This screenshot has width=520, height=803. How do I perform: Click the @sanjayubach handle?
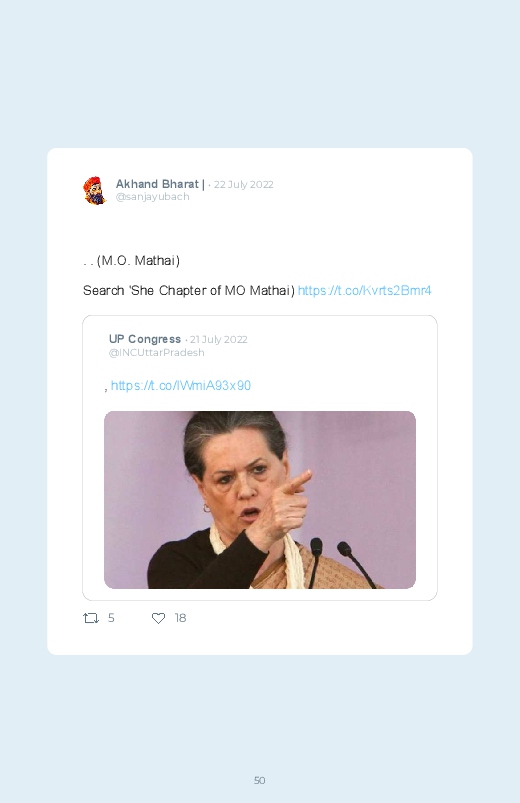[153, 197]
